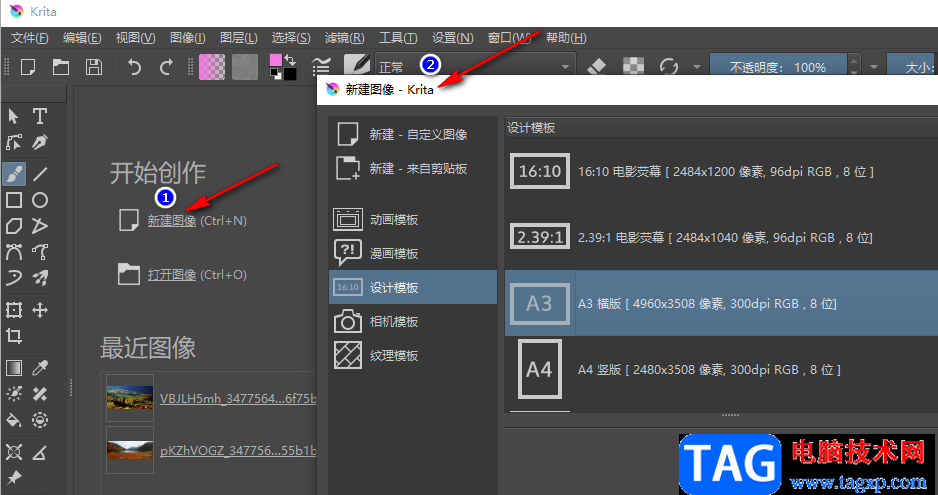This screenshot has height=495, width=938.
Task: Click the Open file toolbar icon
Action: pyautogui.click(x=60, y=67)
